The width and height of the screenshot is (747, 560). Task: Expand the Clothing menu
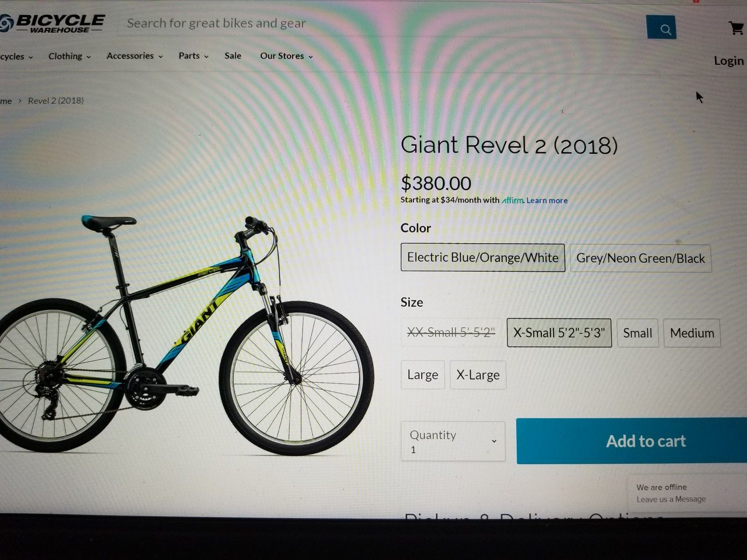70,56
